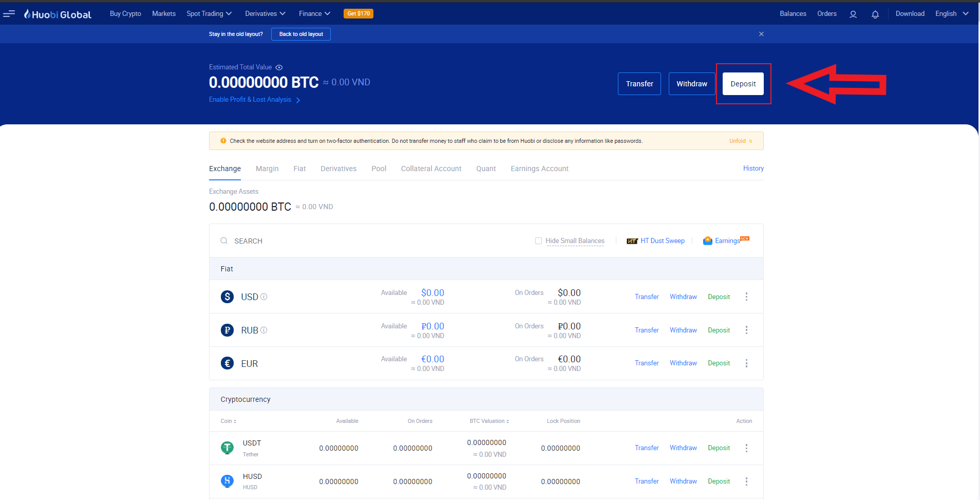The height and width of the screenshot is (500, 980).
Task: Open more options for USDT row
Action: pyautogui.click(x=746, y=448)
